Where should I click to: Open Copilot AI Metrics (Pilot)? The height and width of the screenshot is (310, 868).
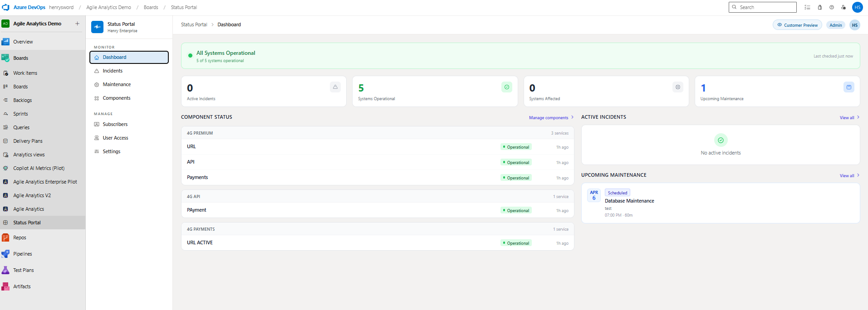pos(43,168)
